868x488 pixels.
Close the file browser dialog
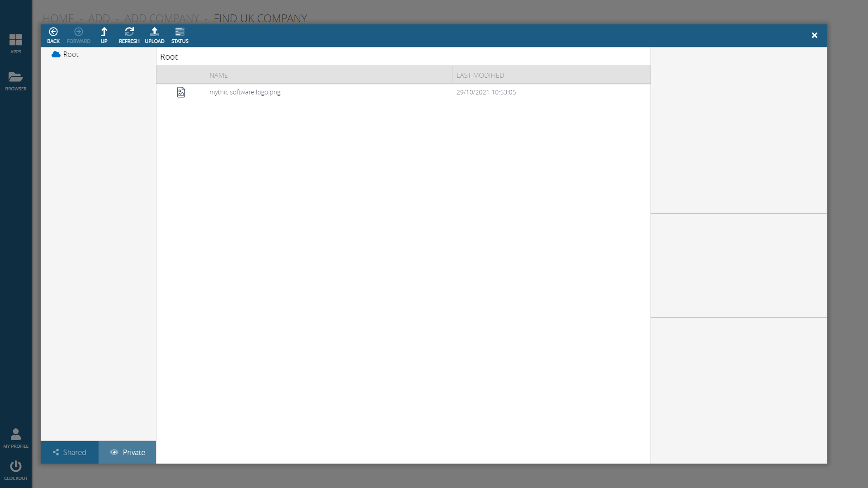(x=814, y=35)
